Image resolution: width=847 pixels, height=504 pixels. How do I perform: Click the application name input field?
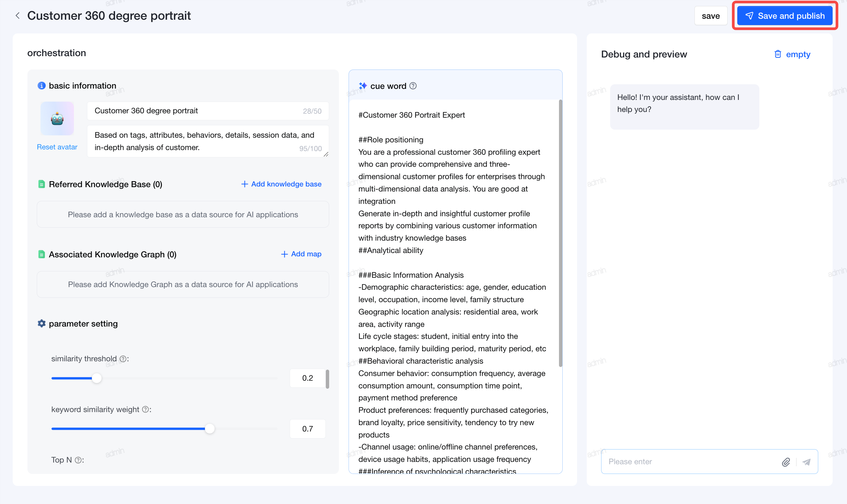[208, 111]
